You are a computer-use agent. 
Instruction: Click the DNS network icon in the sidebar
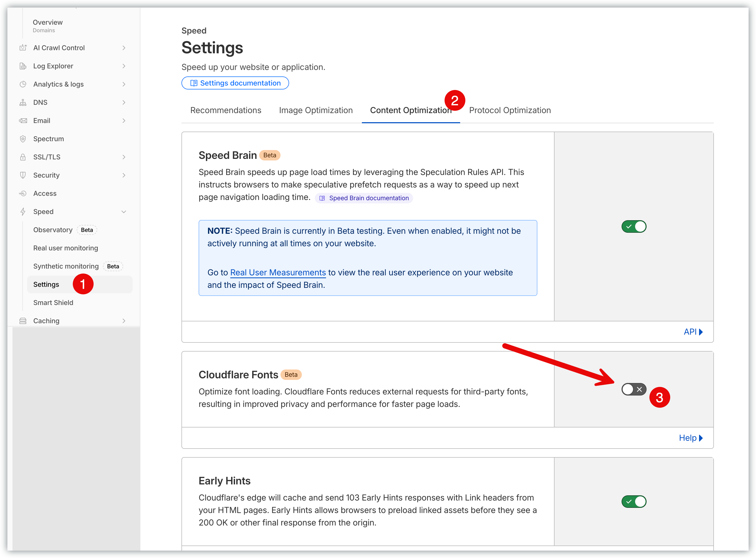(23, 102)
